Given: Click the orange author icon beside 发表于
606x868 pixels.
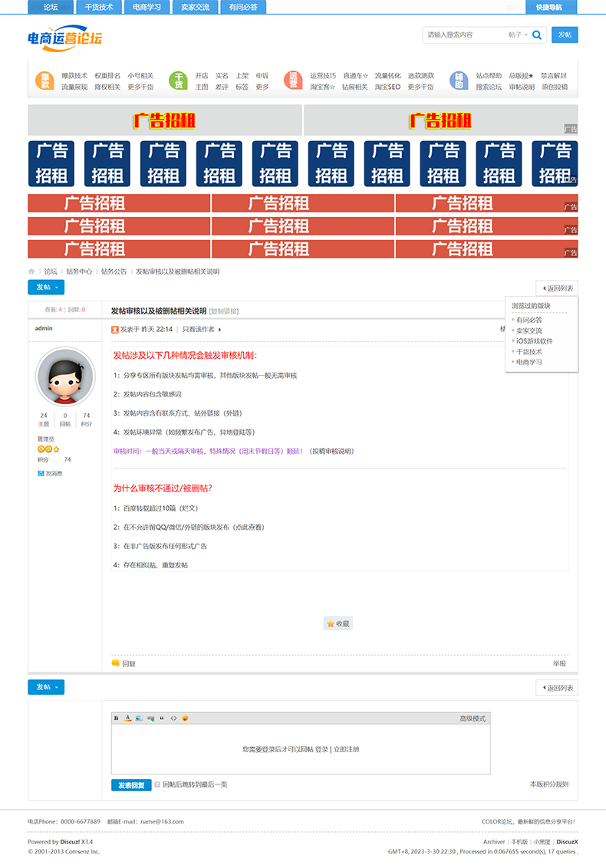Looking at the screenshot, I should 114,330.
